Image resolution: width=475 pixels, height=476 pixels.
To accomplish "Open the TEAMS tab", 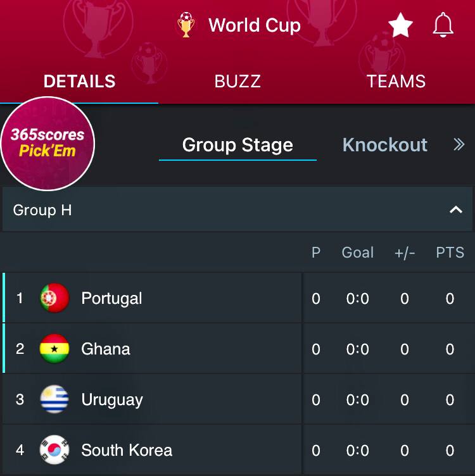I will coord(396,81).
